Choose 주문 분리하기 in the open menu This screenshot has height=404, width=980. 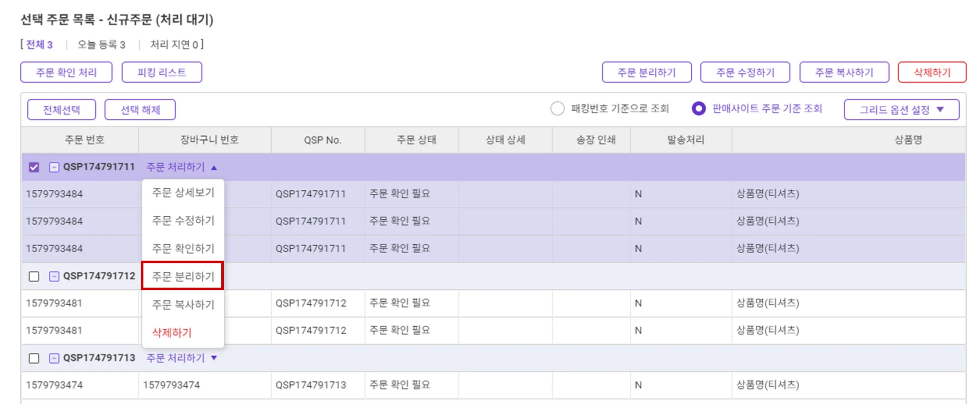[183, 276]
